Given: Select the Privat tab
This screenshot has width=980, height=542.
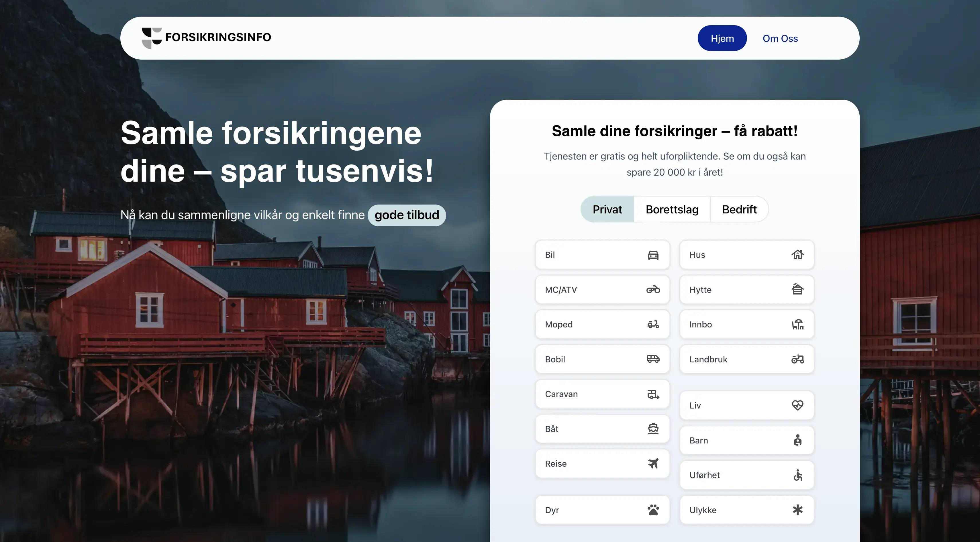Looking at the screenshot, I should coord(607,209).
